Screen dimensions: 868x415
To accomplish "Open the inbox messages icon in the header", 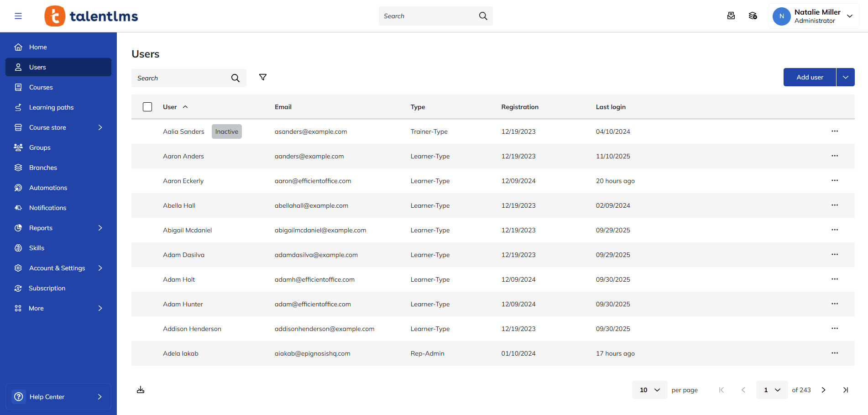I will (731, 16).
